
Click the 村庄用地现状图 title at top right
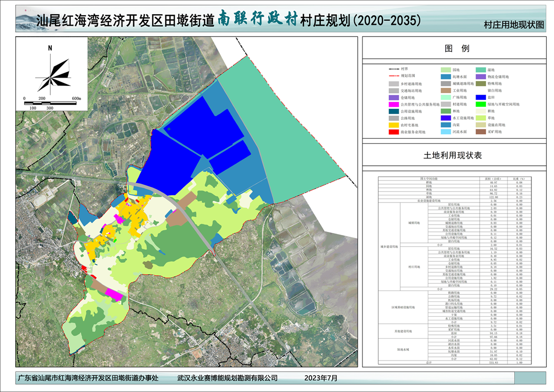pos(514,25)
